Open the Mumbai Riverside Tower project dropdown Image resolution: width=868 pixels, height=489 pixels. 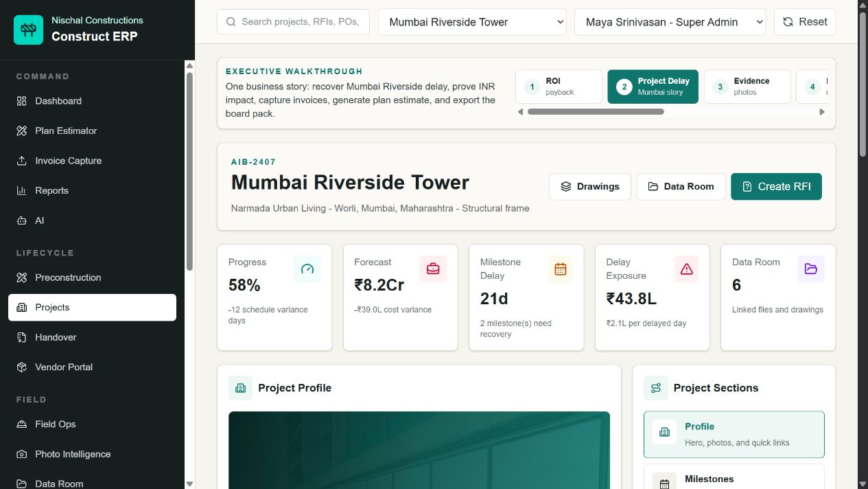point(472,22)
